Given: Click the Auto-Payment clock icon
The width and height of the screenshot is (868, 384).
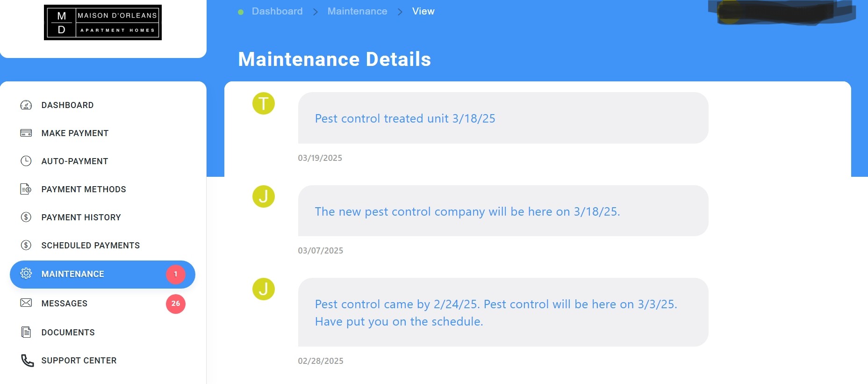Looking at the screenshot, I should click(26, 161).
